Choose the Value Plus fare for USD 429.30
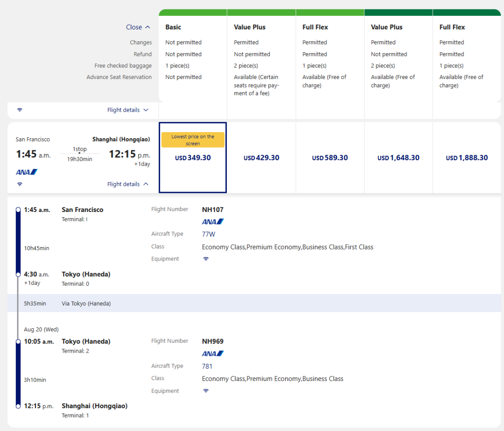This screenshot has width=504, height=431. tap(261, 158)
